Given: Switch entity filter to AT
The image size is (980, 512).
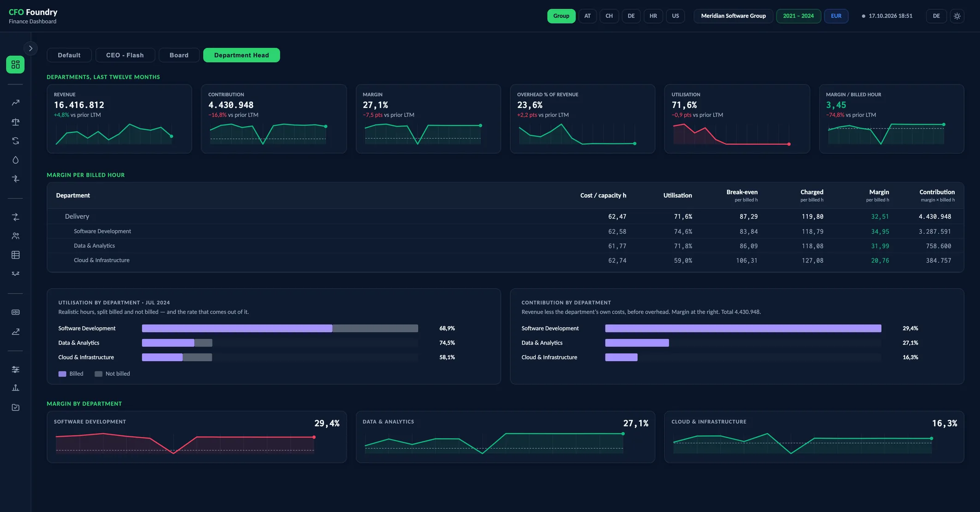Looking at the screenshot, I should (x=587, y=16).
